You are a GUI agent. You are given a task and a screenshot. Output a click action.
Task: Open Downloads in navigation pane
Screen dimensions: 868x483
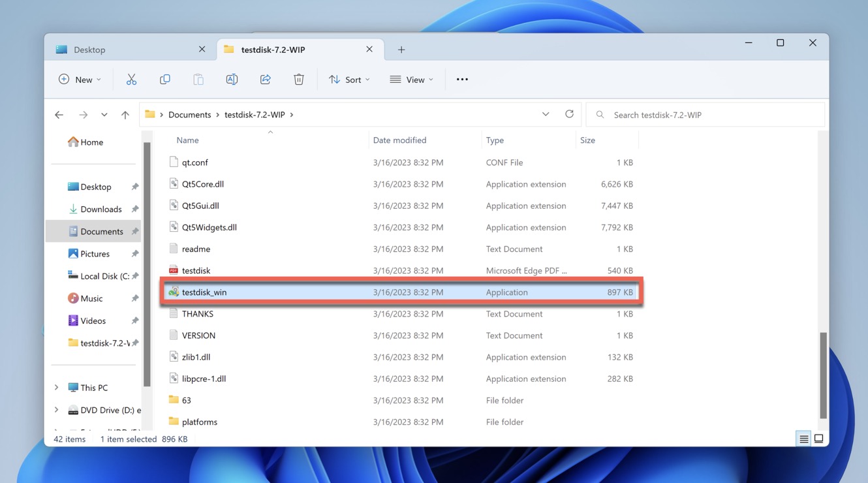pos(101,210)
